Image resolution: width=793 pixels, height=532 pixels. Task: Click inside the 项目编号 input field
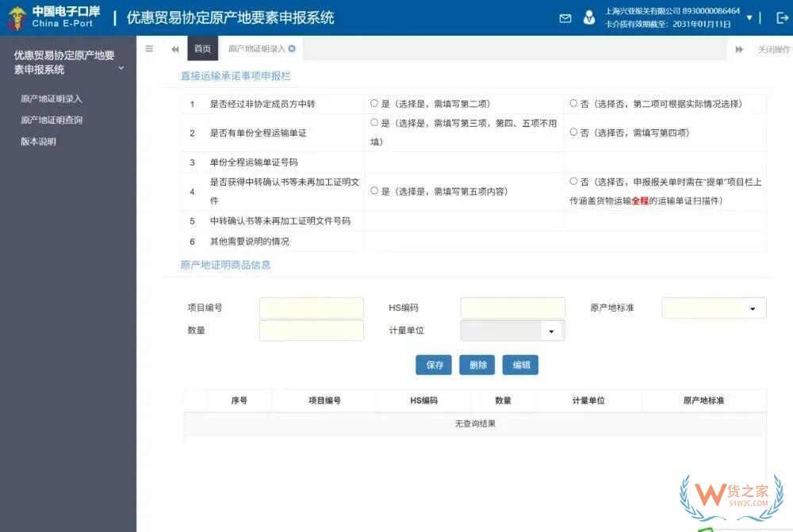(311, 308)
